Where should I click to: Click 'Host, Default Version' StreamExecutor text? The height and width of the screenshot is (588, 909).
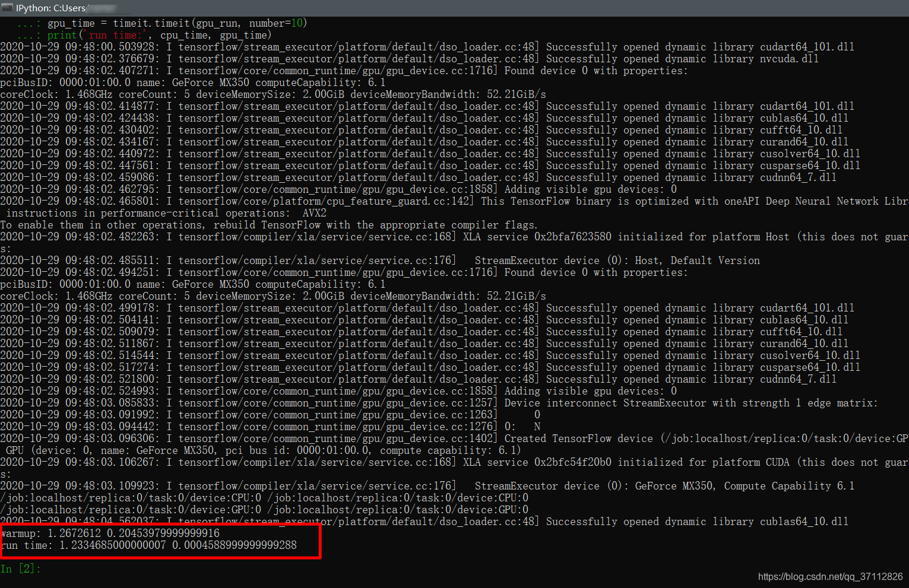pyautogui.click(x=697, y=260)
